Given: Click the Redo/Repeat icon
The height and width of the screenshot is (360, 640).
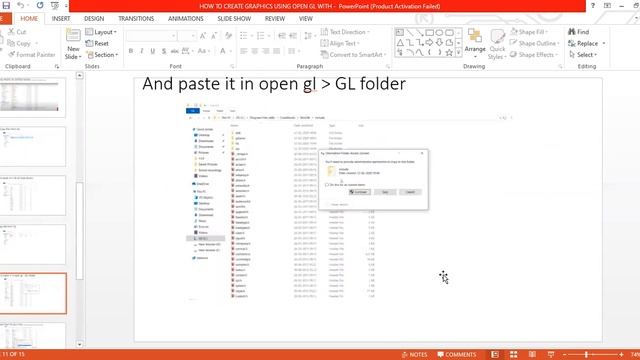Looking at the screenshot, I should 40,6.
